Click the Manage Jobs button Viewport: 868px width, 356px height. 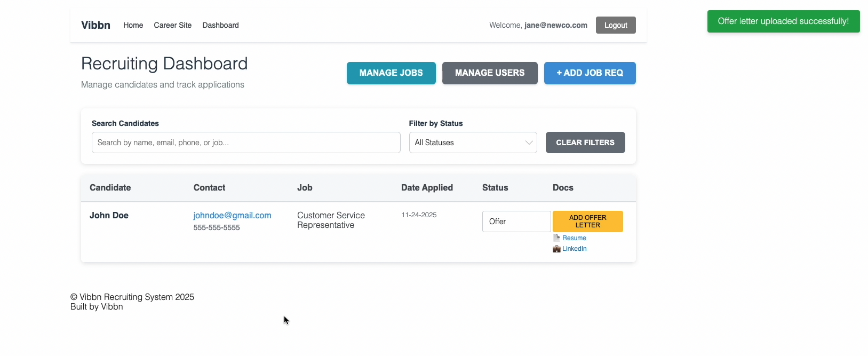391,73
